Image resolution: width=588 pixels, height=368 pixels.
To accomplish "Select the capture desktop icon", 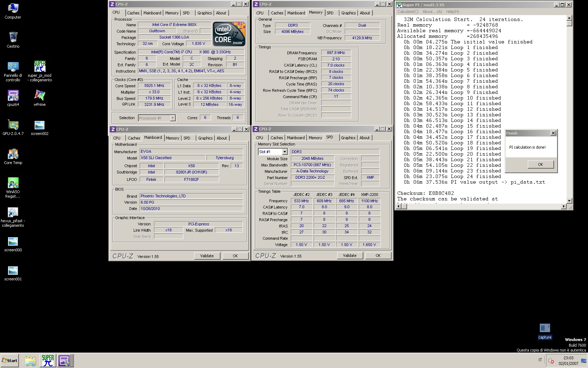I will pyautogui.click(x=545, y=331).
